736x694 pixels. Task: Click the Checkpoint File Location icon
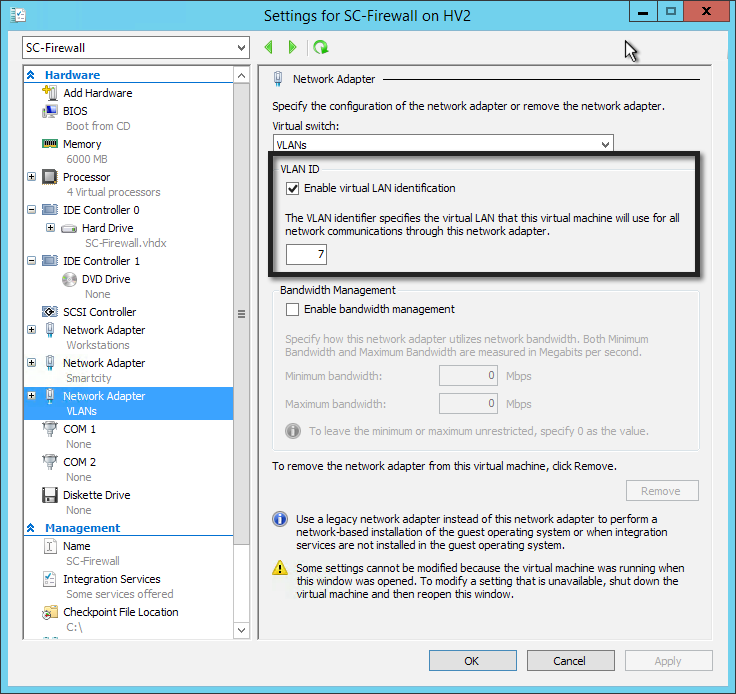[x=49, y=612]
